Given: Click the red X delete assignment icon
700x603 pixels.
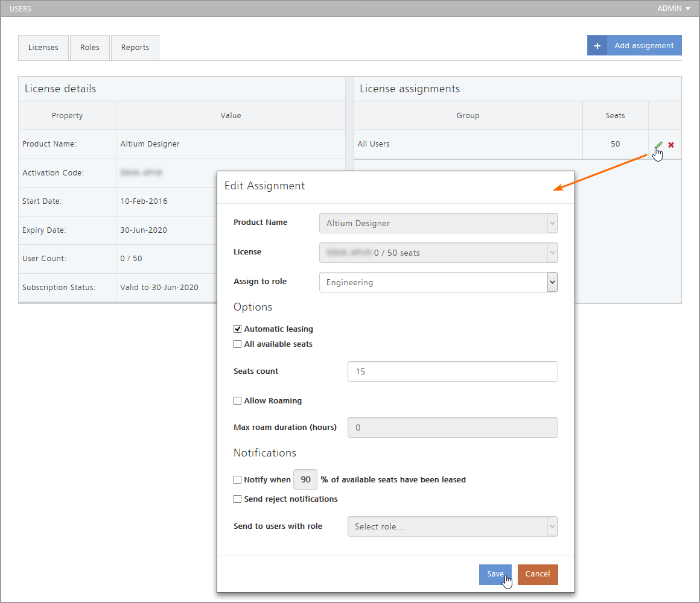Looking at the screenshot, I should [671, 145].
